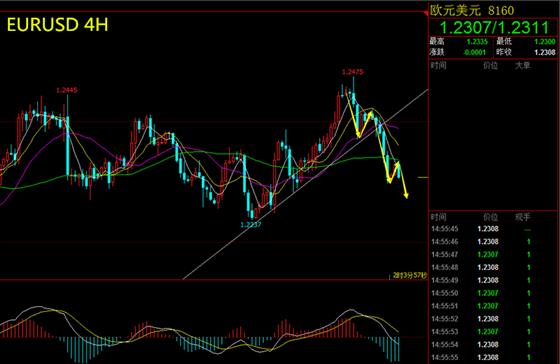The image size is (560, 364).
Task: Click the yellow downward arrowhead forecast annotation
Action: pos(406,195)
